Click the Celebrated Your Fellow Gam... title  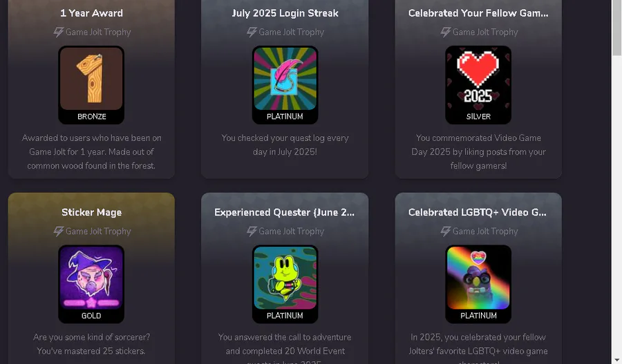pos(478,13)
